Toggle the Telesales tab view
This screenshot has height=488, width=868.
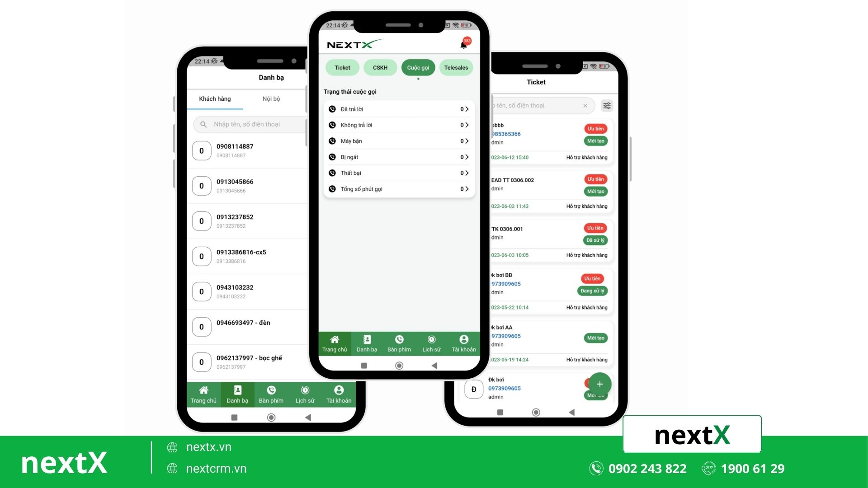click(455, 67)
